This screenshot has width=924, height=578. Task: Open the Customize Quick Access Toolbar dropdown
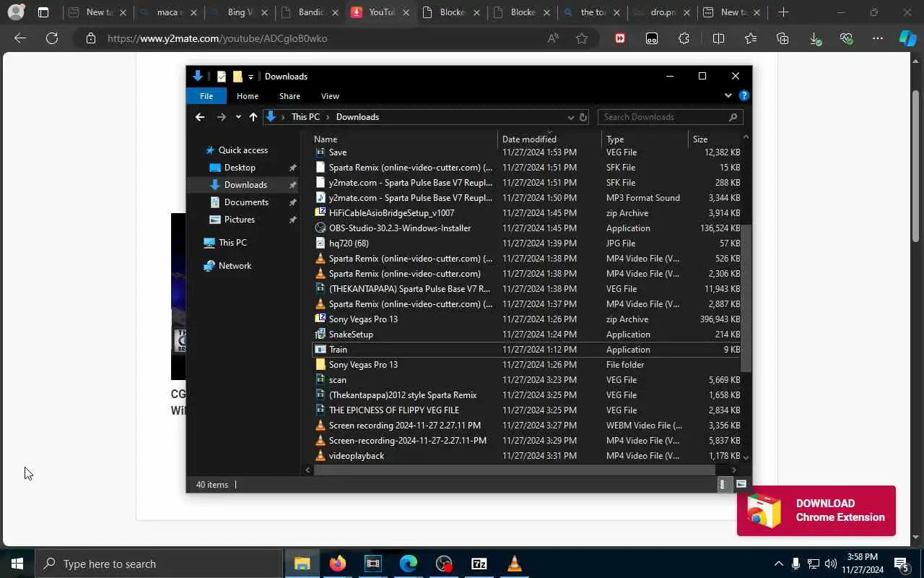tap(250, 77)
